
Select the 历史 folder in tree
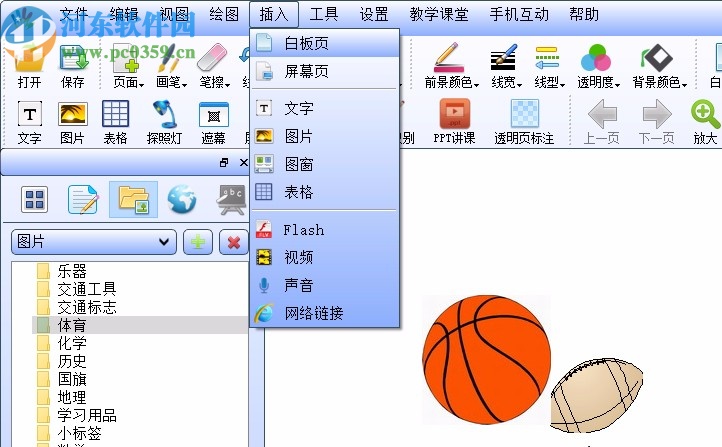point(72,361)
